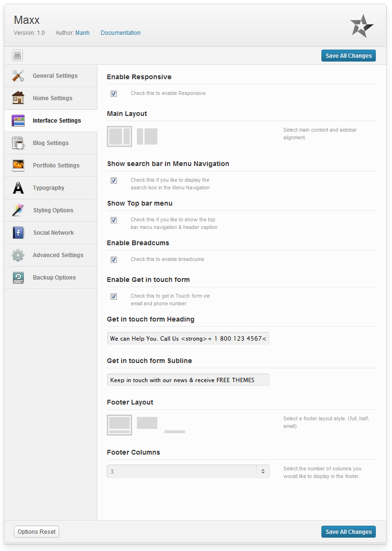Toggle the search bar in Menu Navigation checkbox

pyautogui.click(x=114, y=180)
